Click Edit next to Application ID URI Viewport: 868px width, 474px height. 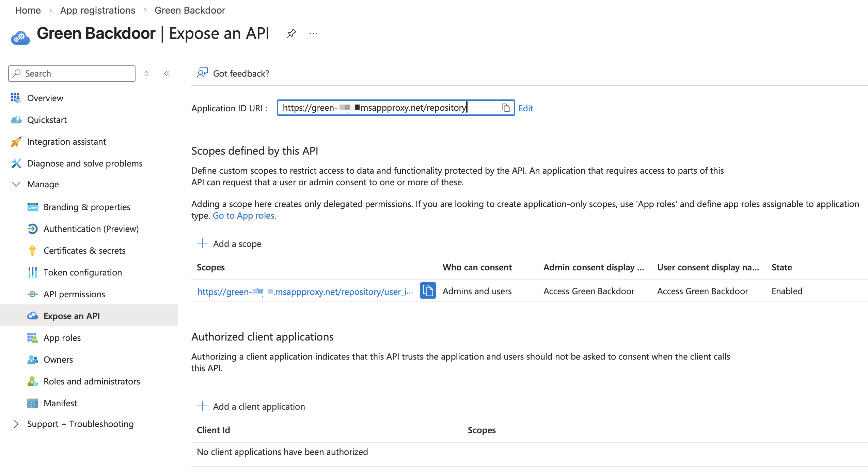click(526, 108)
